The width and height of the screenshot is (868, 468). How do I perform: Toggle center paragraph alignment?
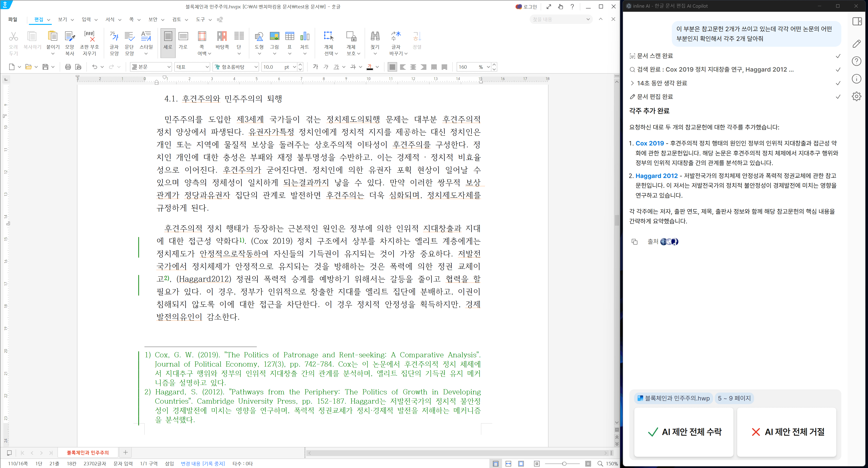click(413, 67)
